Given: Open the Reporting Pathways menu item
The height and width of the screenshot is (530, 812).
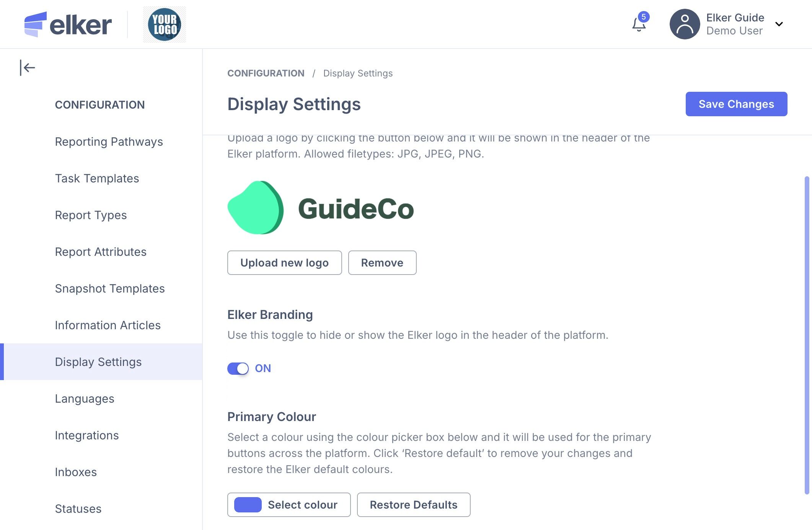Looking at the screenshot, I should (x=109, y=141).
